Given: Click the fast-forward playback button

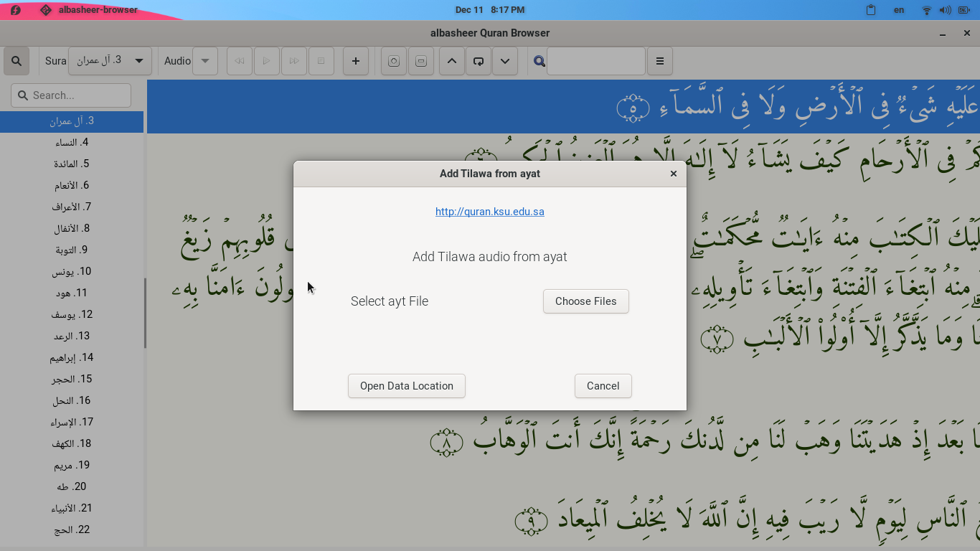Looking at the screenshot, I should pos(294,61).
